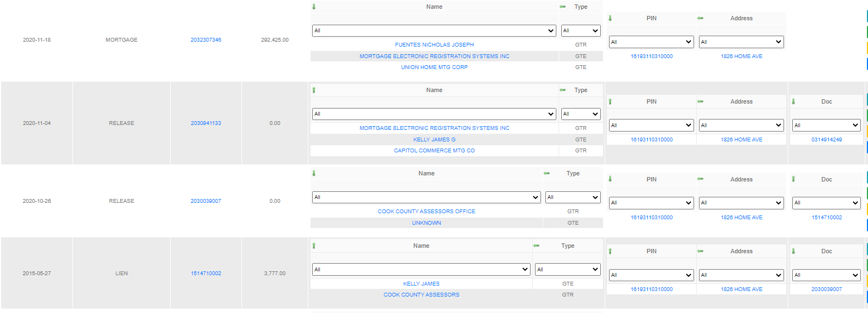Open document number 2032307346

206,40
